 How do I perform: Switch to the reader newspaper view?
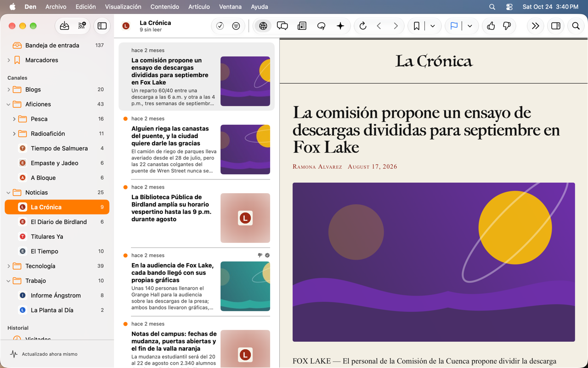(302, 26)
